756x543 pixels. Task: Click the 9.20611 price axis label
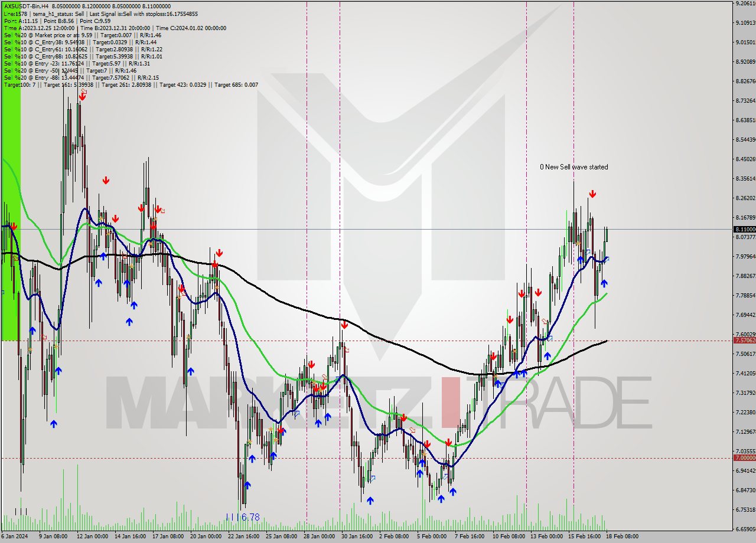[x=745, y=4]
